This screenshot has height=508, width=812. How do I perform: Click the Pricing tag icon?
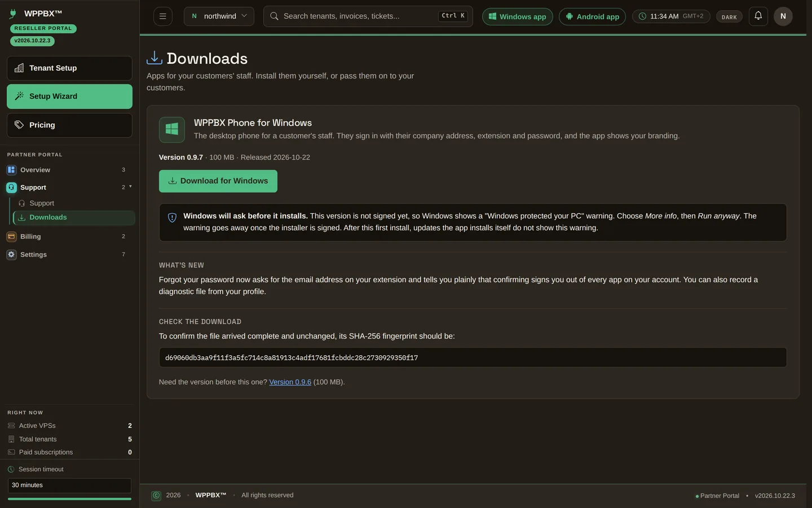[x=19, y=125]
